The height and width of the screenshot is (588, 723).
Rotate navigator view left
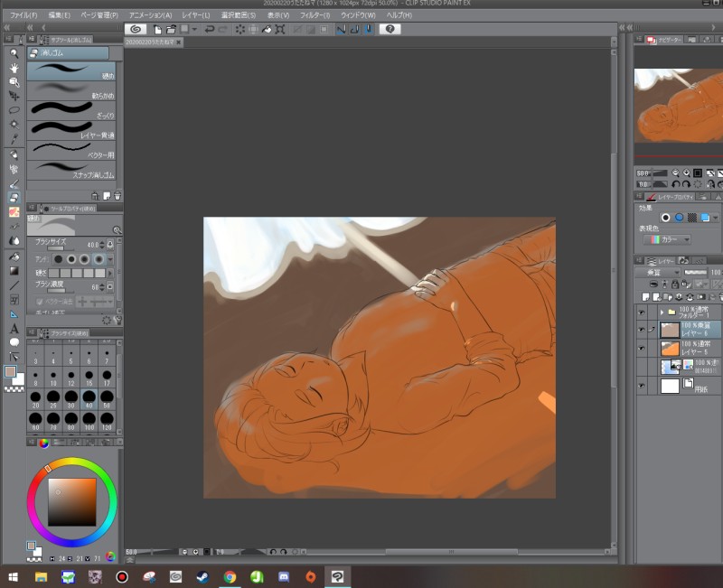coord(675,184)
